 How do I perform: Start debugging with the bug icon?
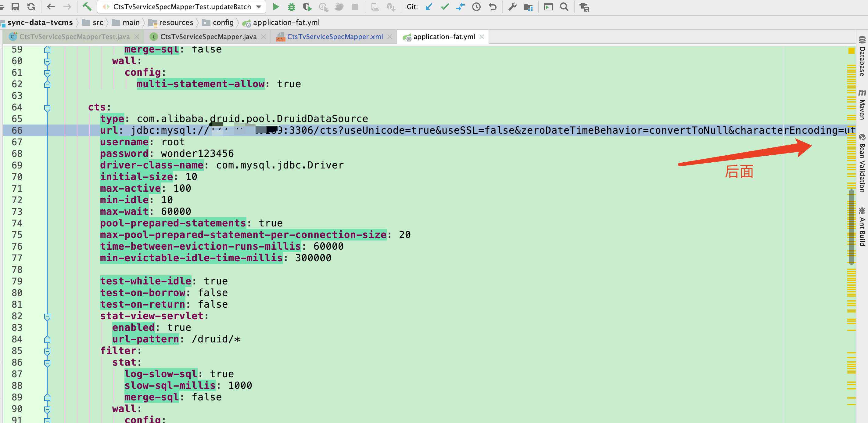point(291,7)
